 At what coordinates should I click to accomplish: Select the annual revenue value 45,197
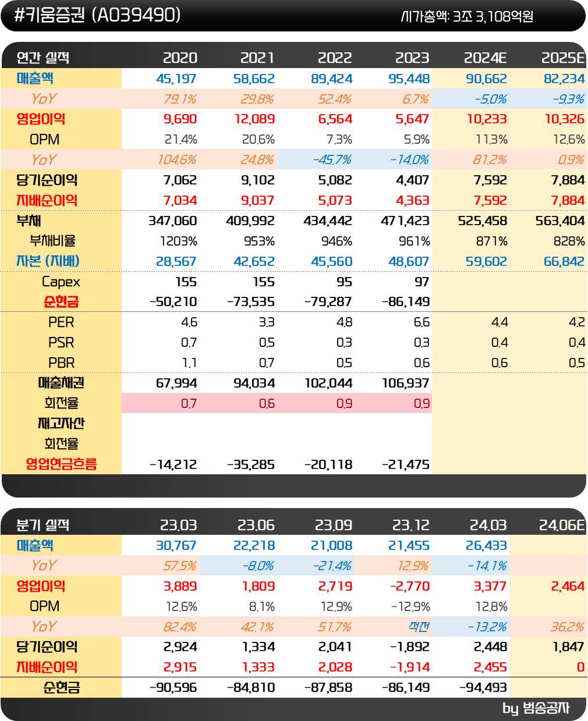[176, 79]
